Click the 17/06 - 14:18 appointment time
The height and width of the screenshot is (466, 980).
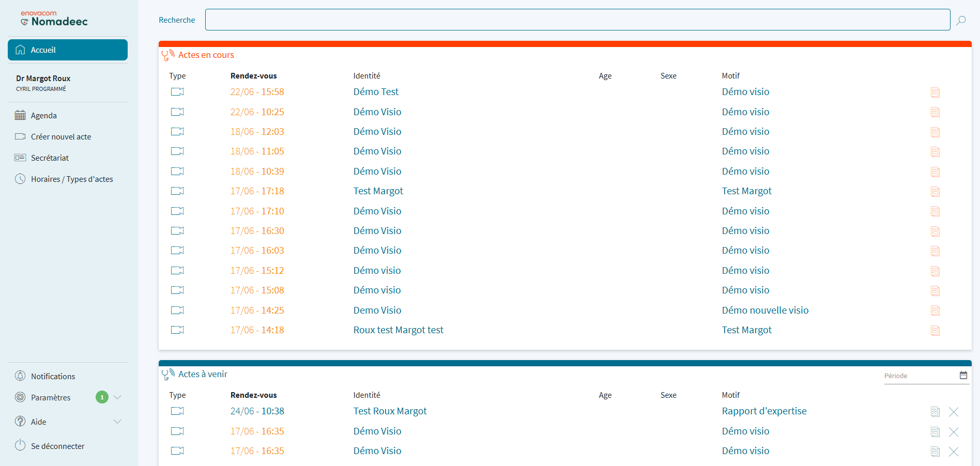257,330
